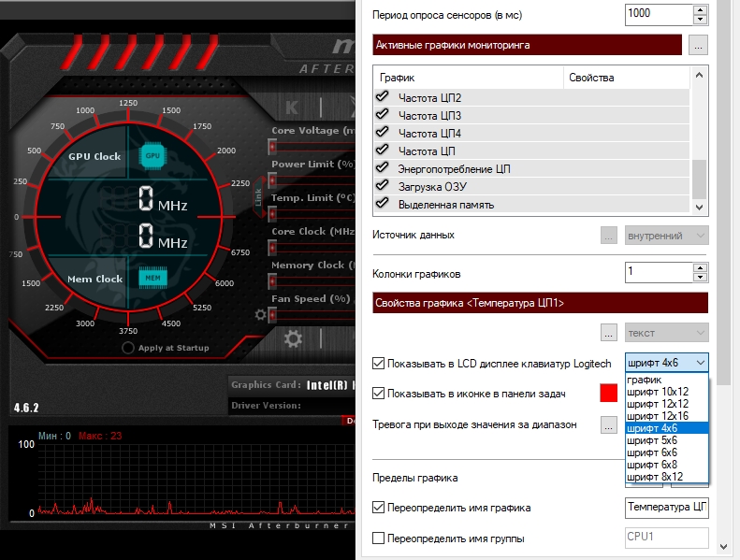Screen dimensions: 740x560
Task: Decrease Колонки графиков with down arrow
Action: click(701, 277)
